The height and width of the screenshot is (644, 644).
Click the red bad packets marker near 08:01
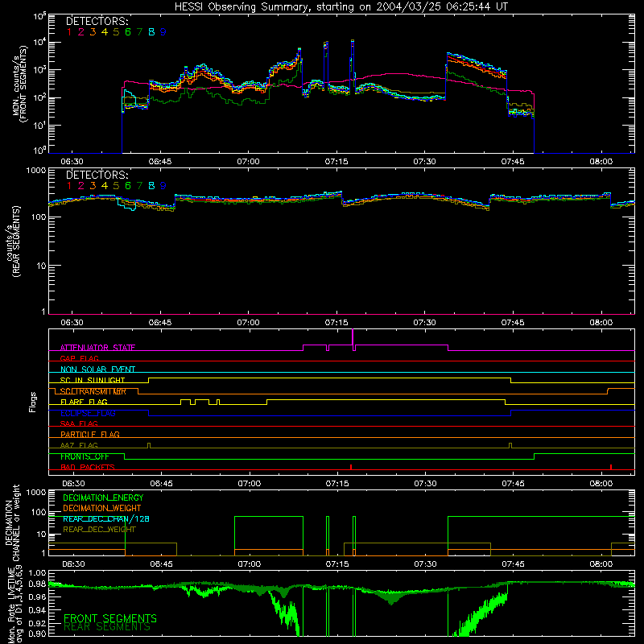coord(611,467)
